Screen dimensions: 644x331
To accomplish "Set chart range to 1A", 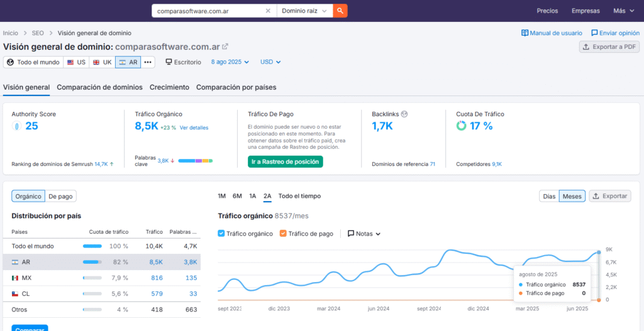I will 253,196.
